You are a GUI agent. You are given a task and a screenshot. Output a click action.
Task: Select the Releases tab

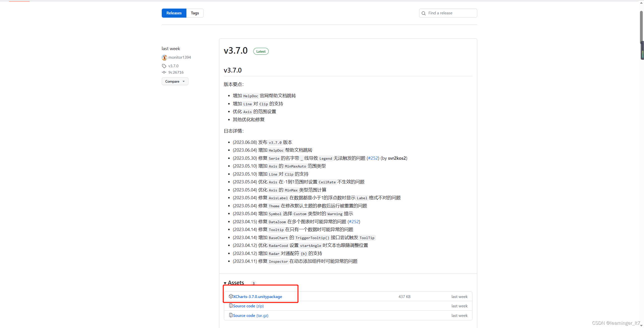(x=174, y=13)
